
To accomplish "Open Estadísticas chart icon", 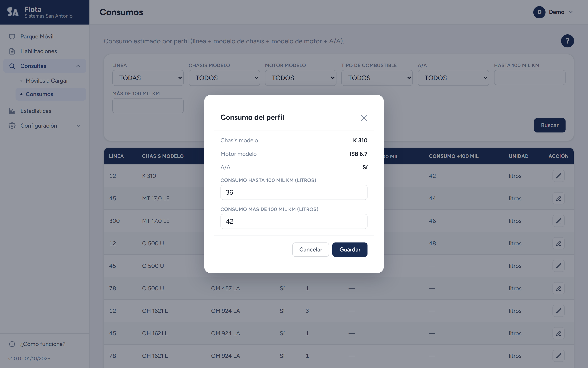I will [12, 111].
